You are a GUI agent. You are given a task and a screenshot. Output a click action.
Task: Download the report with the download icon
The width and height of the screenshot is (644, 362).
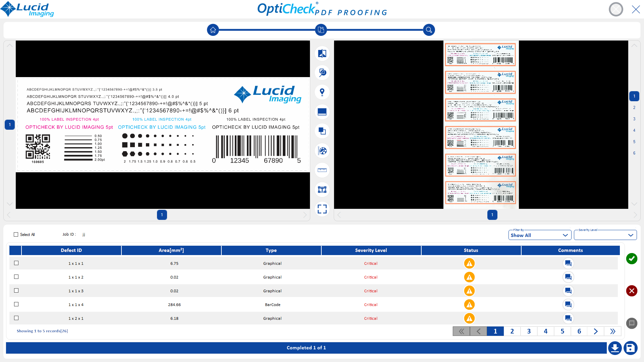pyautogui.click(x=615, y=348)
